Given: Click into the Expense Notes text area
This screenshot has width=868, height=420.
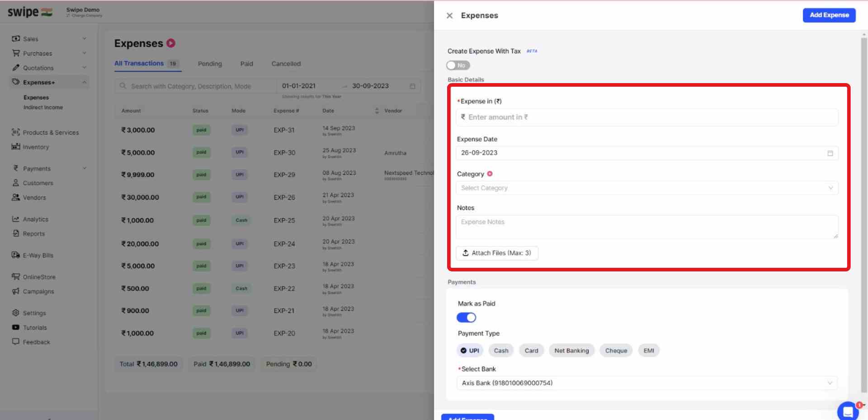Looking at the screenshot, I should click(647, 227).
